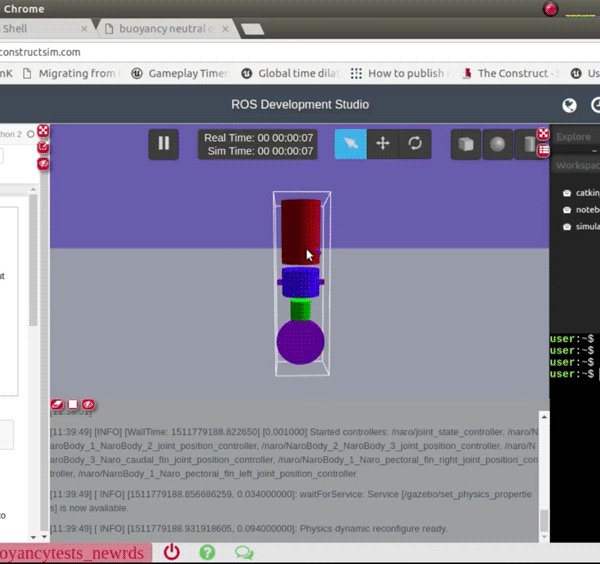Open the green help question icon

pos(207,553)
